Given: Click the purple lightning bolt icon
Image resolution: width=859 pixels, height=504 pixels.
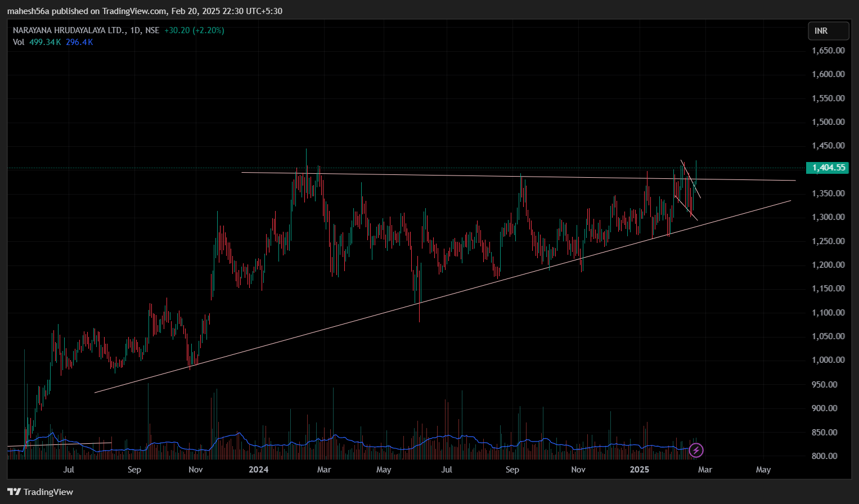Looking at the screenshot, I should coord(696,450).
